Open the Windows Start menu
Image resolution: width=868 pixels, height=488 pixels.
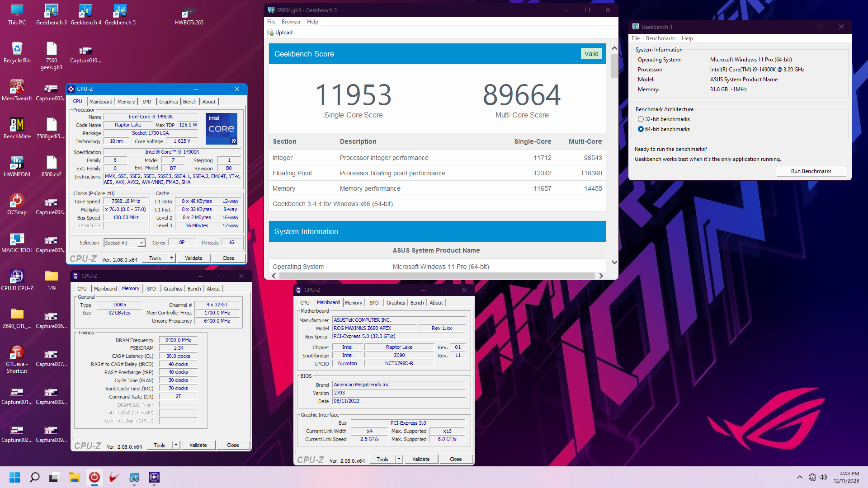(14, 477)
